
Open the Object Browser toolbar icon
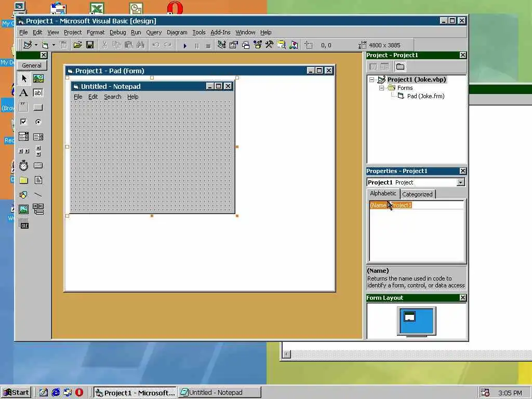[258, 45]
